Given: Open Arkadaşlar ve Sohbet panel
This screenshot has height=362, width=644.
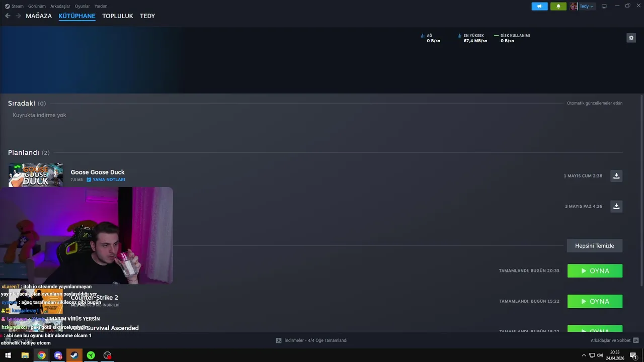Looking at the screenshot, I should pos(610,340).
